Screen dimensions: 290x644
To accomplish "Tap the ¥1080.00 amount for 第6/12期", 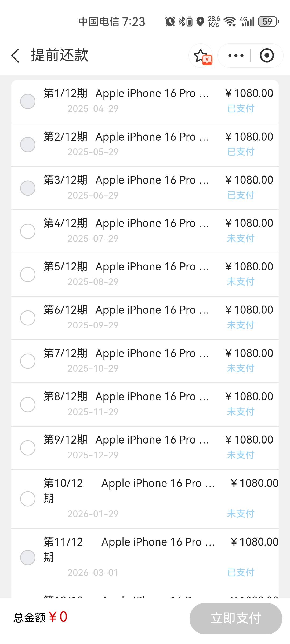I will click(249, 310).
